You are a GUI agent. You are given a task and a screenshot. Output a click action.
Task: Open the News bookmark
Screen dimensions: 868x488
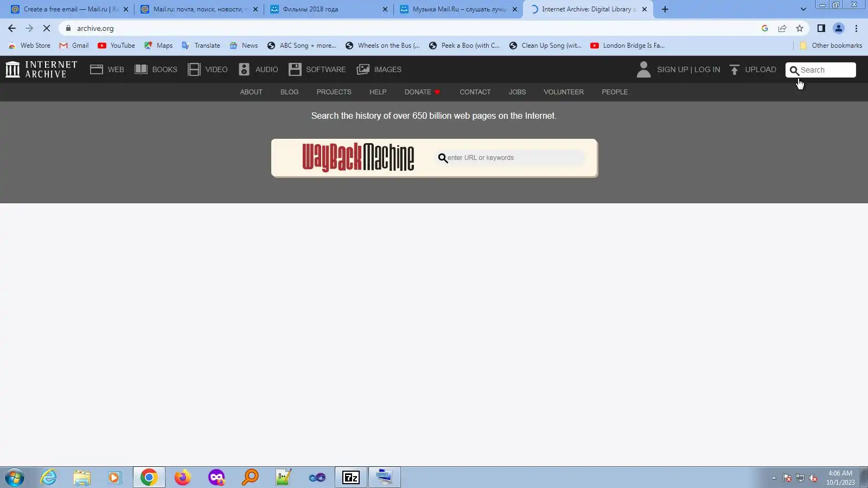point(244,46)
